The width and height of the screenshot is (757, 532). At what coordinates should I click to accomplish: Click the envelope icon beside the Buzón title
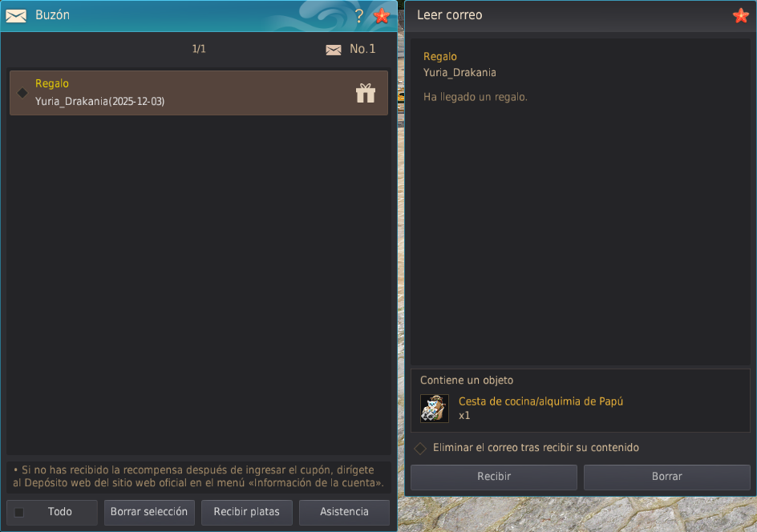tap(16, 15)
